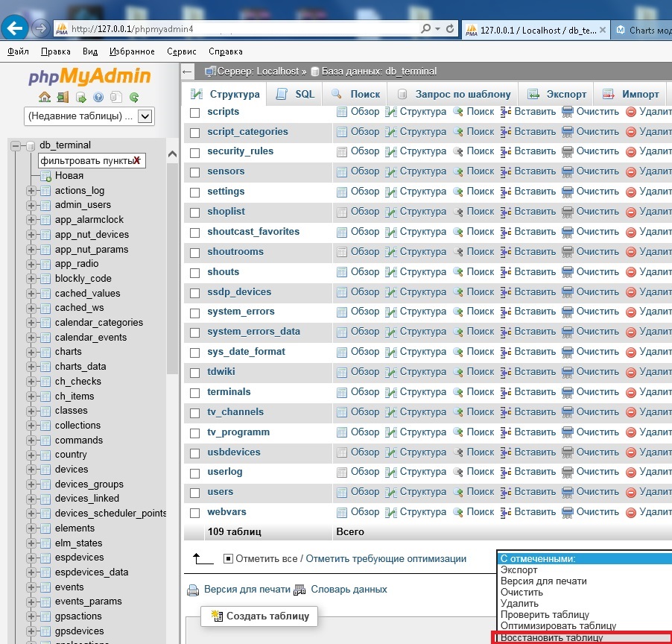672x644 pixels.
Task: Switch to the SQL tab
Action: click(296, 94)
